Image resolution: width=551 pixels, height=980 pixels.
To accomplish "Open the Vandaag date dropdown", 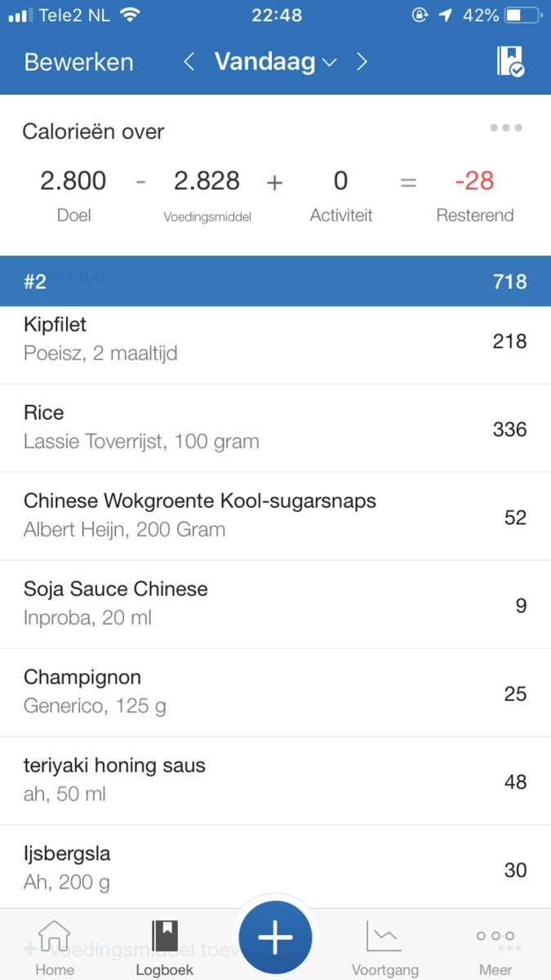I will pyautogui.click(x=275, y=62).
